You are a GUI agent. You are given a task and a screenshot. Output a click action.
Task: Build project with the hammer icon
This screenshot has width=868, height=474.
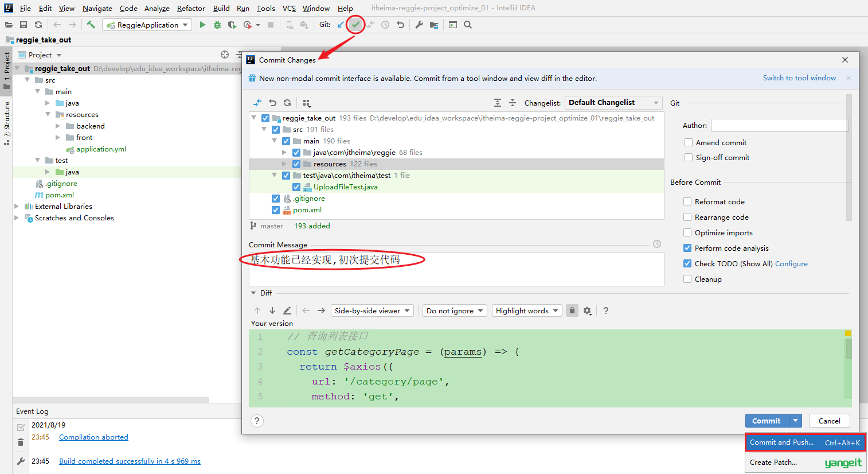(x=91, y=25)
